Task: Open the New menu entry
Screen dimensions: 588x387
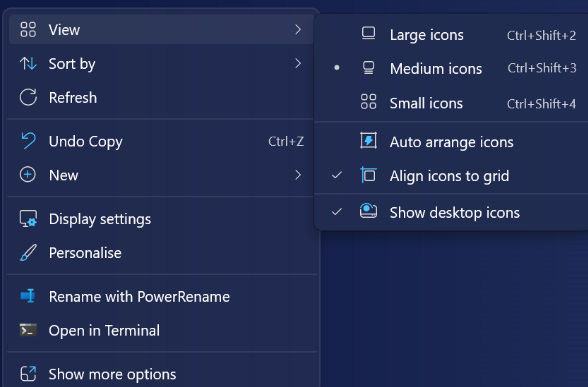Action: click(x=161, y=175)
